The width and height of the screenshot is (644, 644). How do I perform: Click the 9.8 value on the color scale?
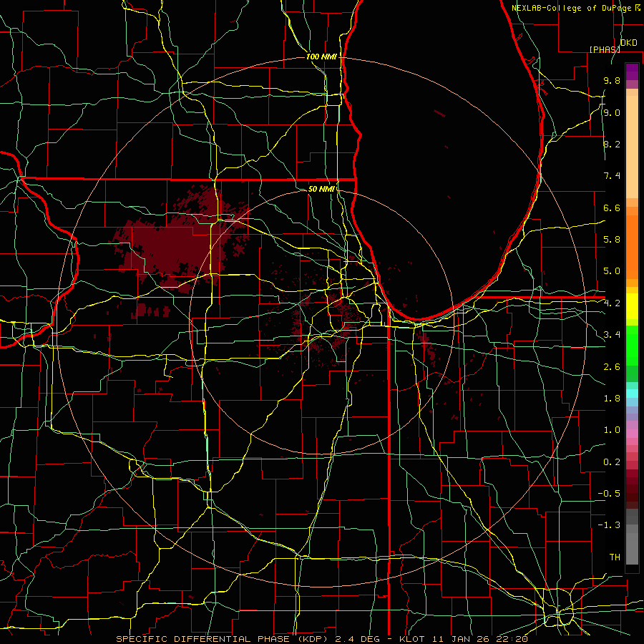612,80
